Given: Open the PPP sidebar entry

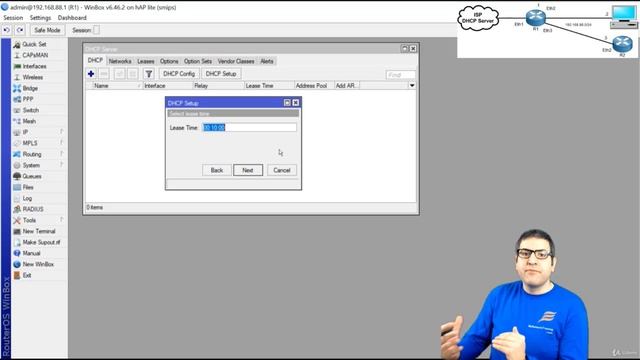Looking at the screenshot, I should tap(28, 99).
